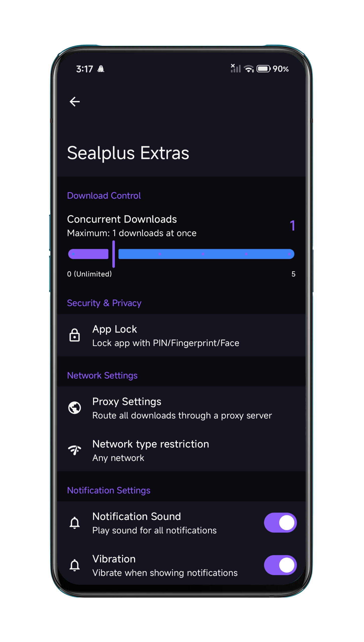Viewport: 364px width, 642px height.
Task: Click the padlock icon beside App Lock
Action: (75, 335)
